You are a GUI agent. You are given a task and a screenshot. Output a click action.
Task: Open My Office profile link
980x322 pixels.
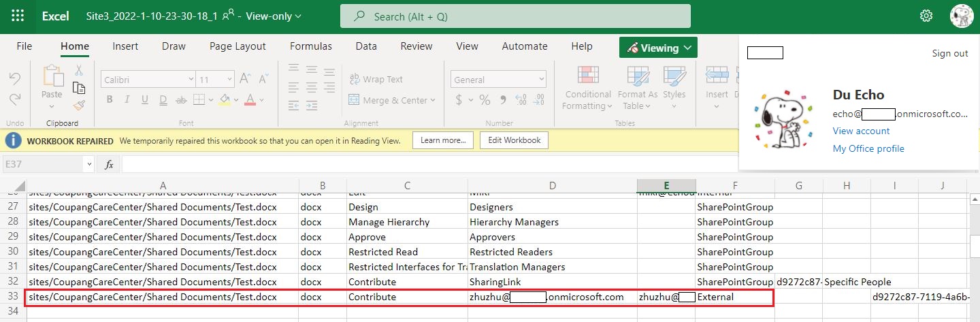tap(868, 148)
